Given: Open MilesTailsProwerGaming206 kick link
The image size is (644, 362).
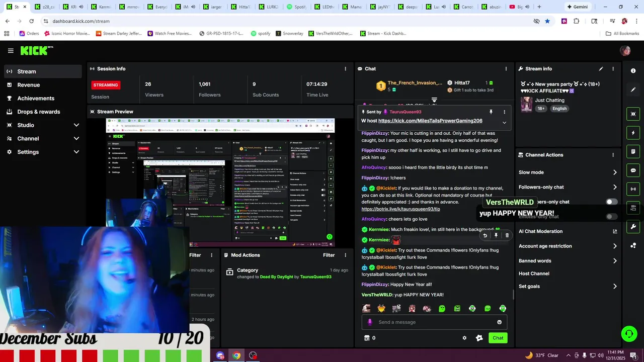Looking at the screenshot, I should tap(430, 121).
